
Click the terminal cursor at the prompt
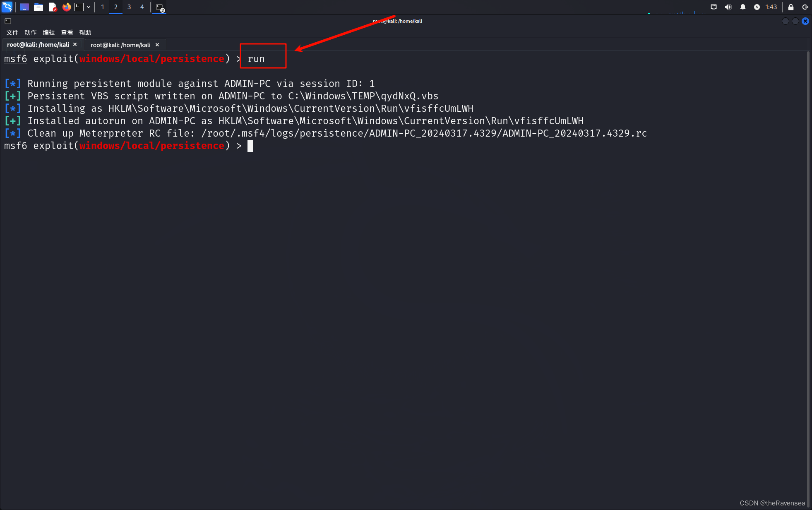tap(250, 146)
